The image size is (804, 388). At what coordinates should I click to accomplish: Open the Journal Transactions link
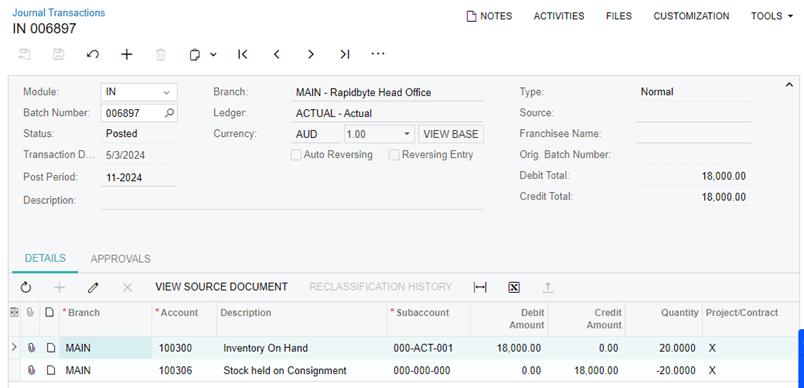tap(59, 13)
